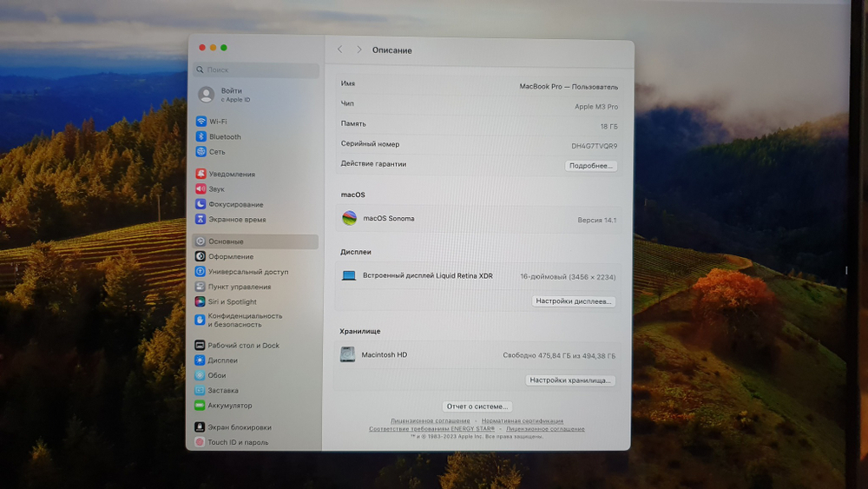868x489 pixels.
Task: Click the Хранилище section heading
Action: coord(360,331)
